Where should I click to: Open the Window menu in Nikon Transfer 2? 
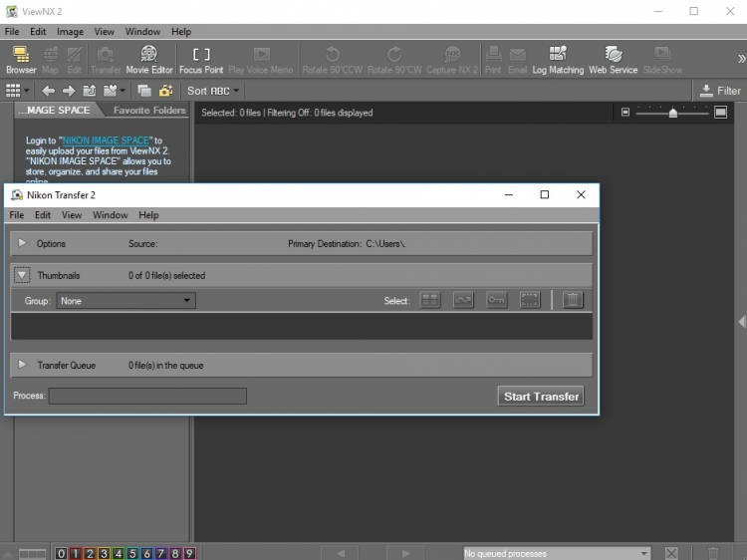110,215
